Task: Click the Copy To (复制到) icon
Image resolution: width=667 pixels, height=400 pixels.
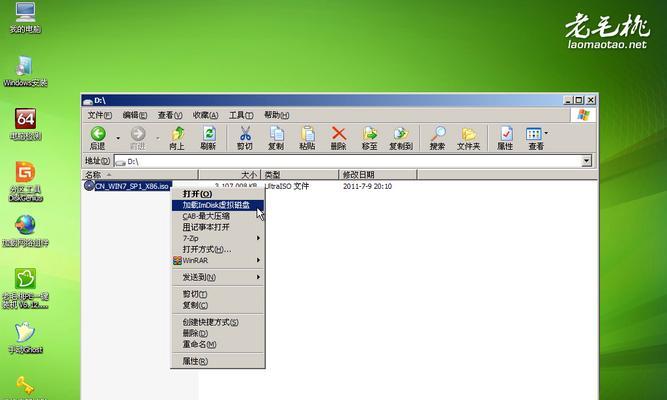Action: coord(401,134)
